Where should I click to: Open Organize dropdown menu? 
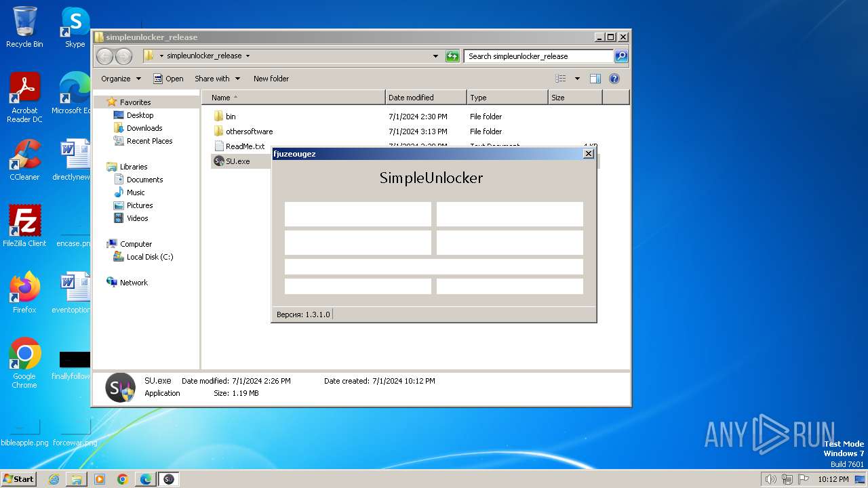(x=121, y=79)
